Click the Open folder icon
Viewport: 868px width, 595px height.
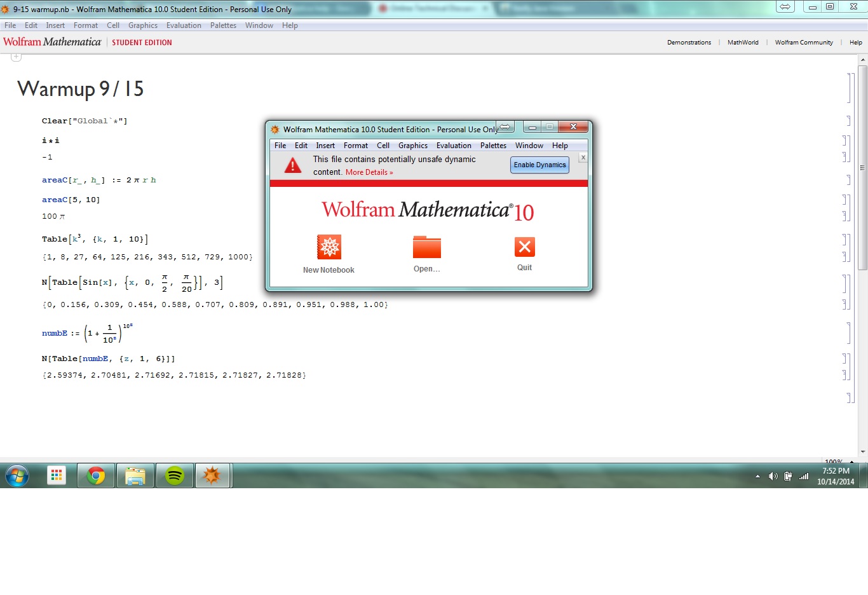pyautogui.click(x=426, y=247)
